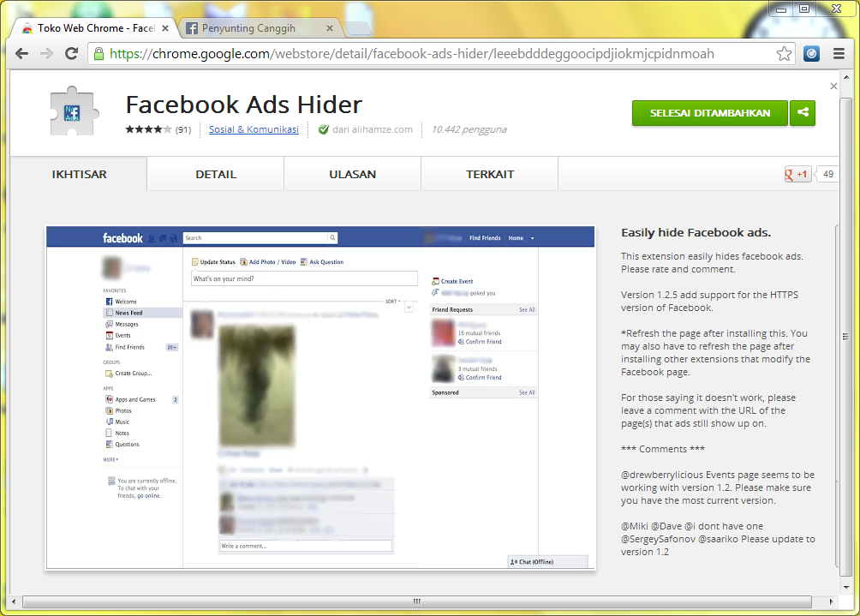Close the Penyunting Canggih tab
This screenshot has width=860, height=616.
pyautogui.click(x=330, y=28)
